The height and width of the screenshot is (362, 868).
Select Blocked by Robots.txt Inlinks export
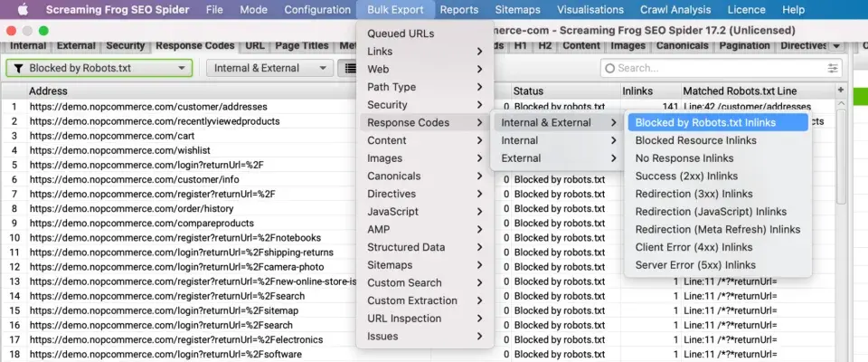(718, 122)
